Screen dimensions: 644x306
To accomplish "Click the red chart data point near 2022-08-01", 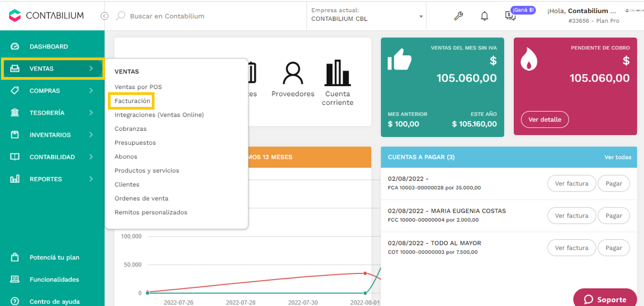I will coord(365,273).
